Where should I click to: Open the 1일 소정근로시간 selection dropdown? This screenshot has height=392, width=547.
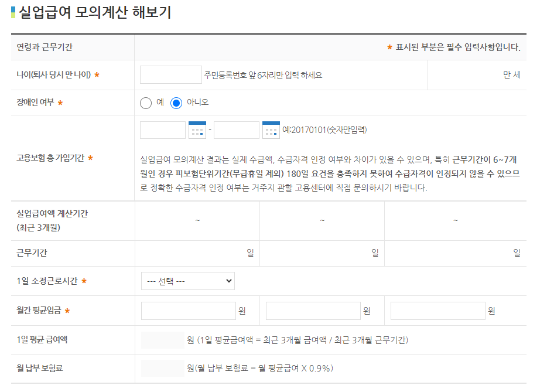pos(187,281)
